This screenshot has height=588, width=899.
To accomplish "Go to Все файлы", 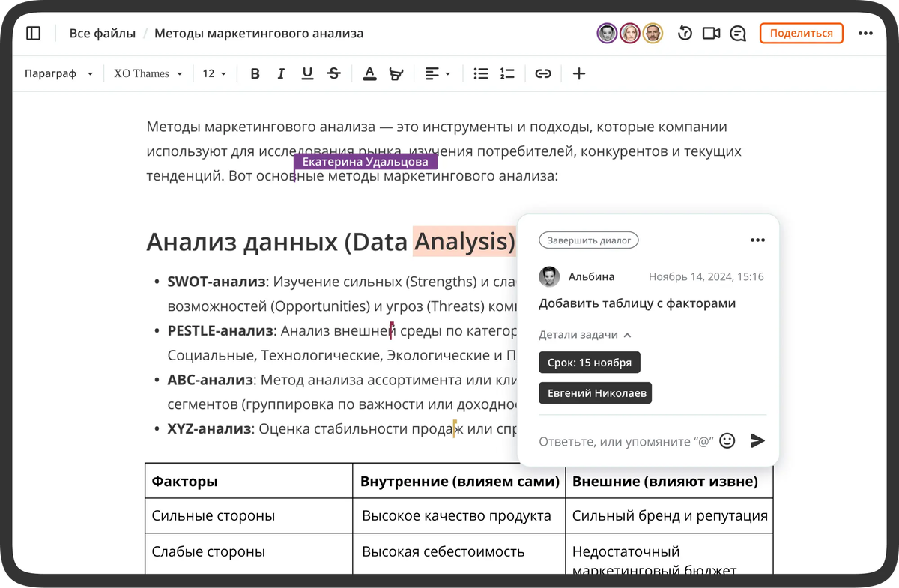I will click(102, 33).
